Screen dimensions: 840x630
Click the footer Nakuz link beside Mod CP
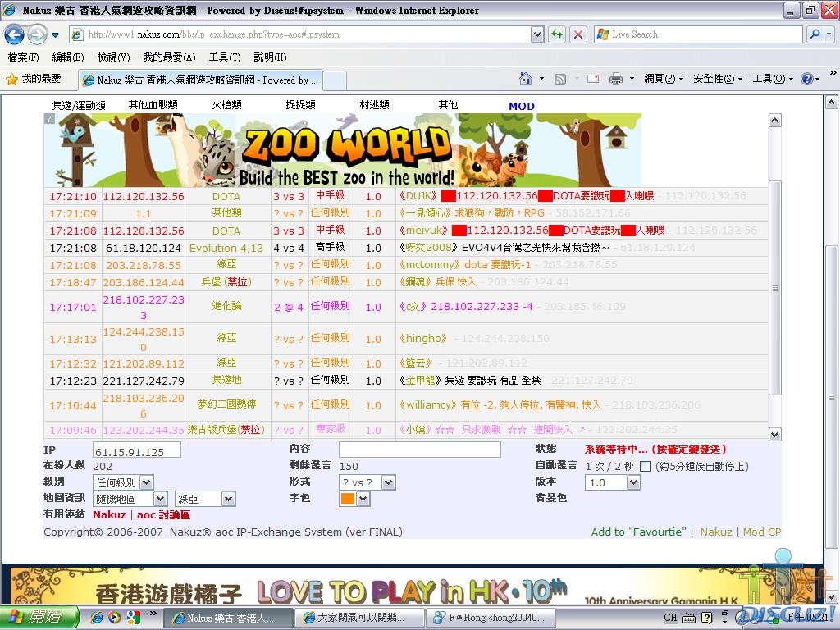pos(716,532)
